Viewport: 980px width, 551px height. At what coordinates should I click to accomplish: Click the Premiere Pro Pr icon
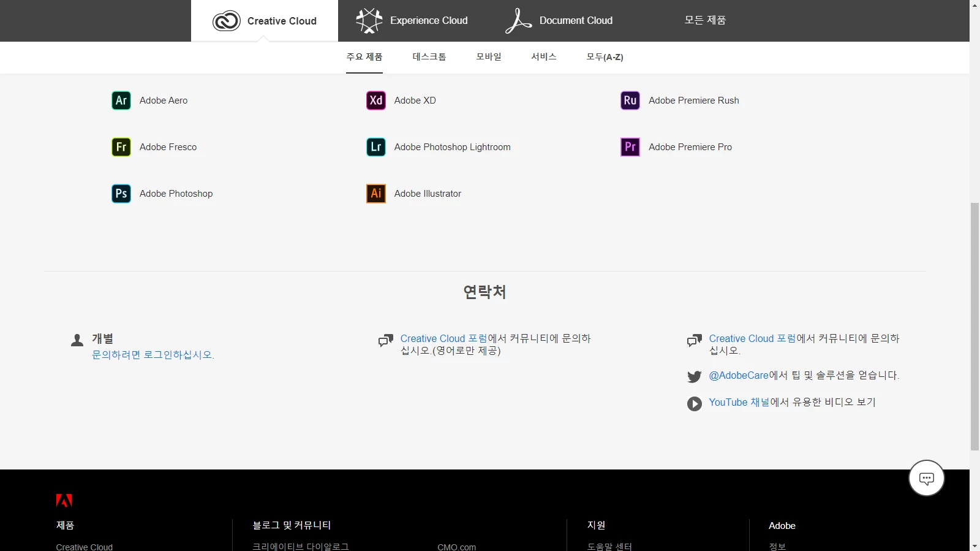click(630, 147)
